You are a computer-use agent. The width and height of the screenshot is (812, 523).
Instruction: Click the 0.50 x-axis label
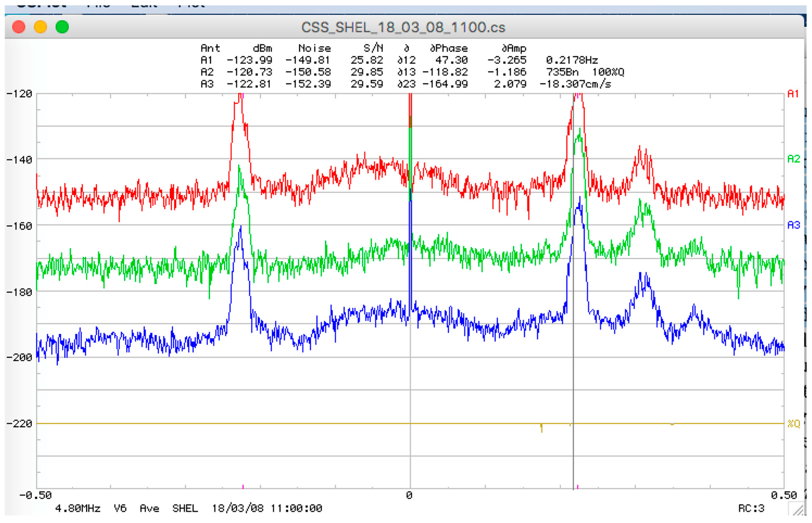point(784,496)
